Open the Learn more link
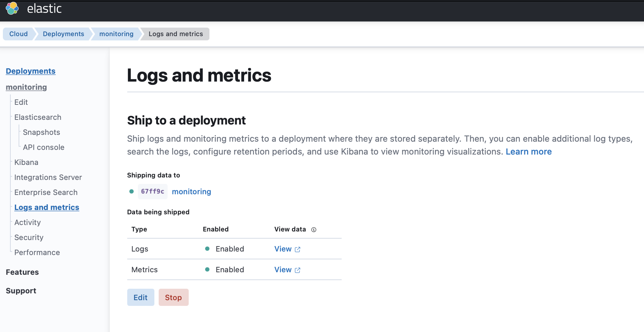Viewport: 644px width, 332px height. point(529,151)
